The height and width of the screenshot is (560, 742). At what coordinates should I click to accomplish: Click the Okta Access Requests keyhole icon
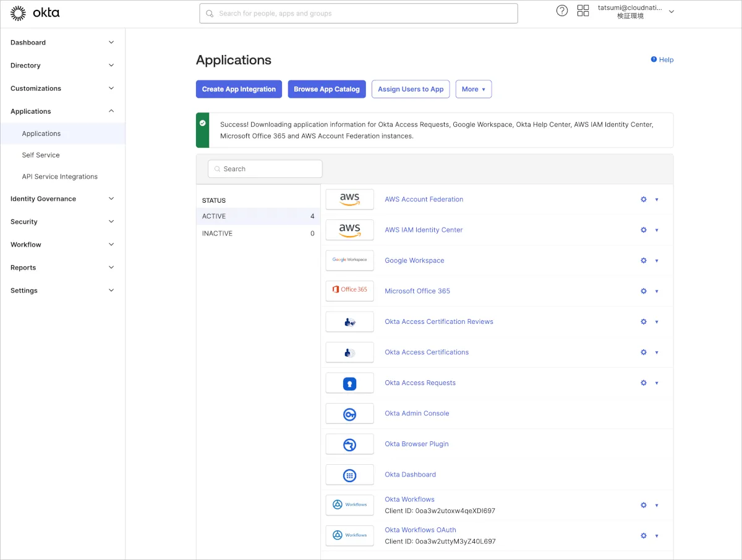pyautogui.click(x=349, y=383)
